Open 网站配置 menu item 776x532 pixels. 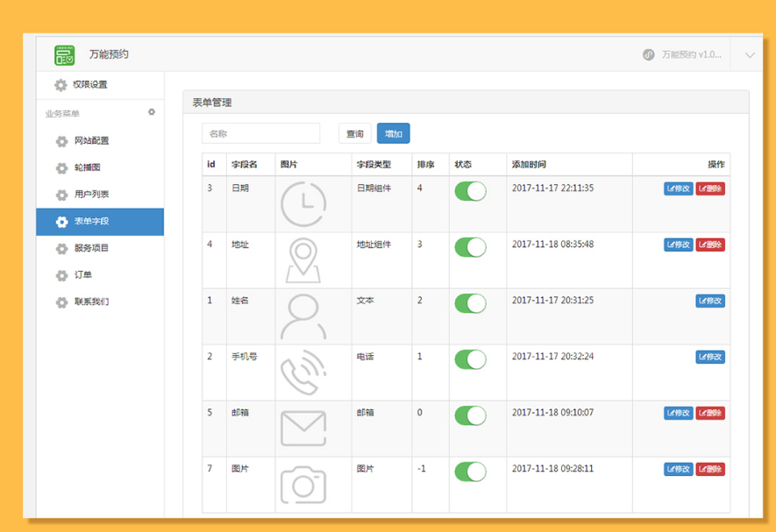(x=100, y=141)
